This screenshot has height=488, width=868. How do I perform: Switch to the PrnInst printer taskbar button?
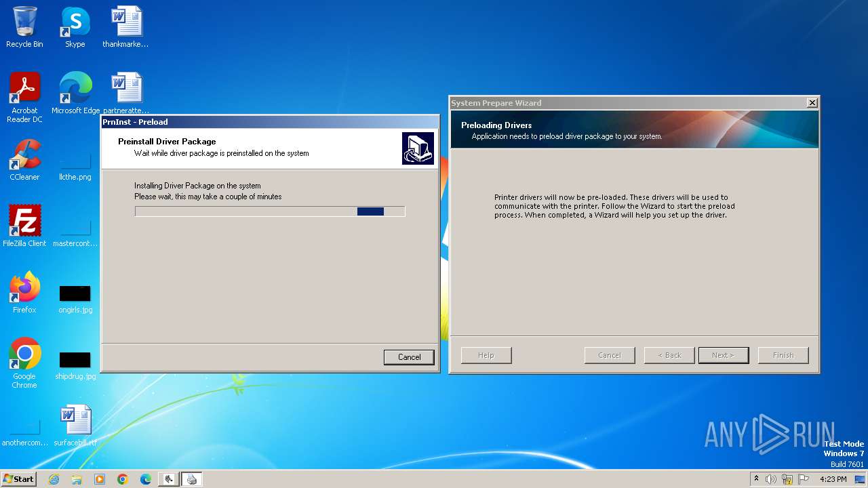click(x=192, y=479)
